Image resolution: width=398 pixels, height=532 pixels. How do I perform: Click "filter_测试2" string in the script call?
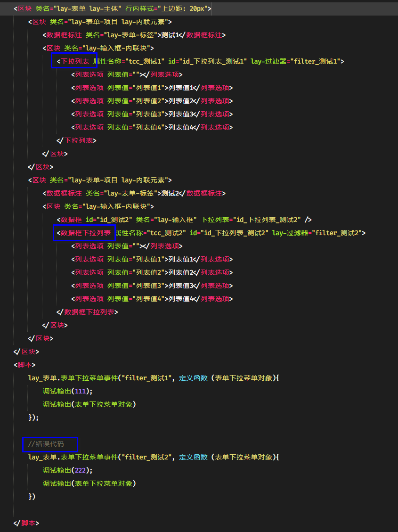click(x=146, y=457)
